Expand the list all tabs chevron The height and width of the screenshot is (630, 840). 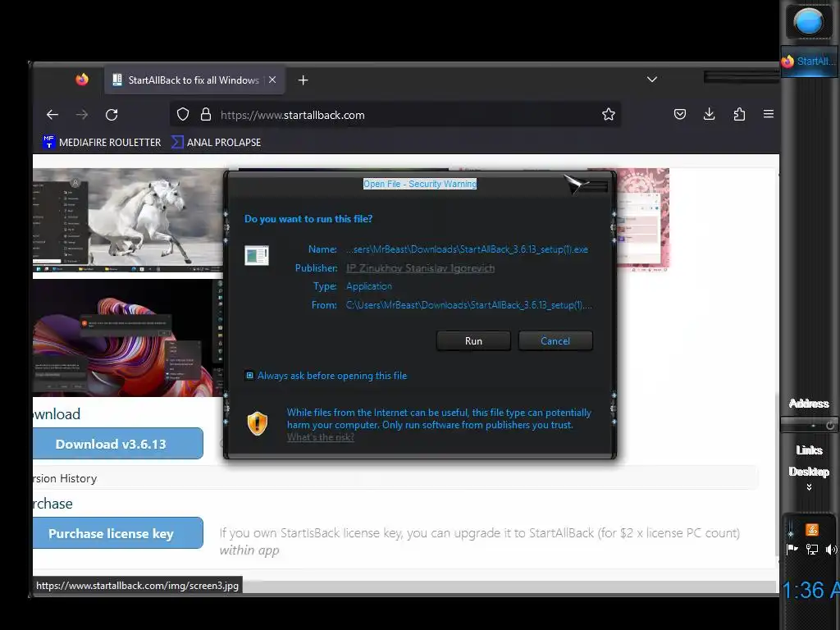coord(651,80)
